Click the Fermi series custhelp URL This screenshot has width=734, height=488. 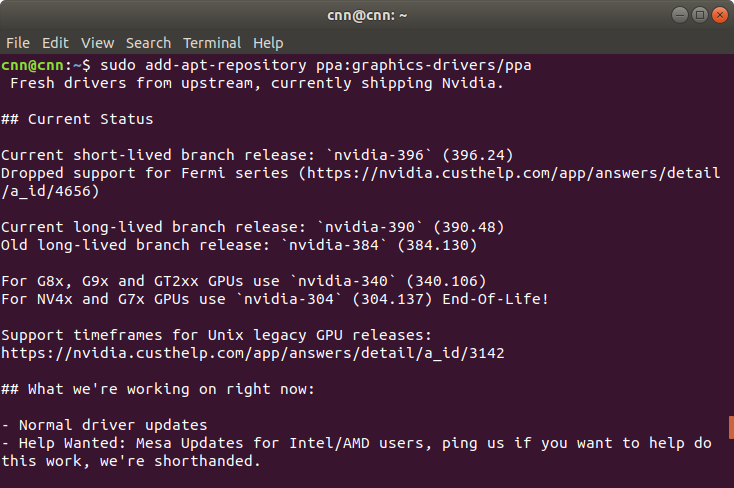514,173
